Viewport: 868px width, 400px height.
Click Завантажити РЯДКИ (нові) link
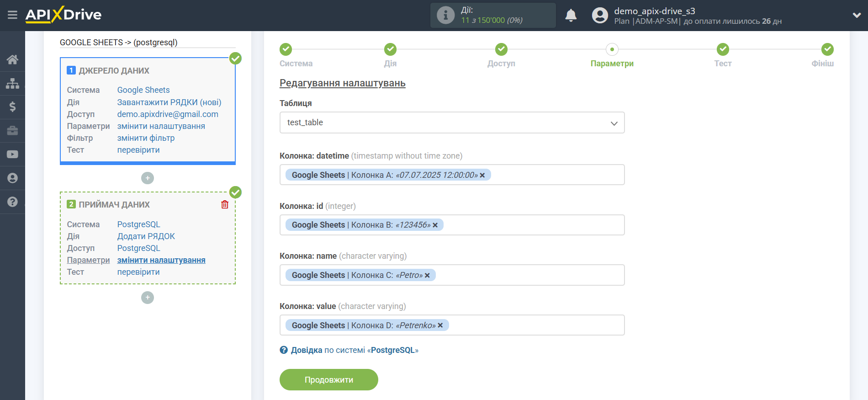coord(169,102)
